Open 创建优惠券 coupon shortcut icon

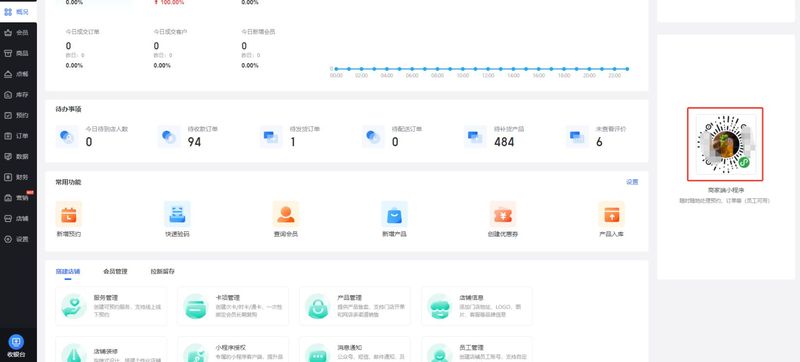point(503,214)
